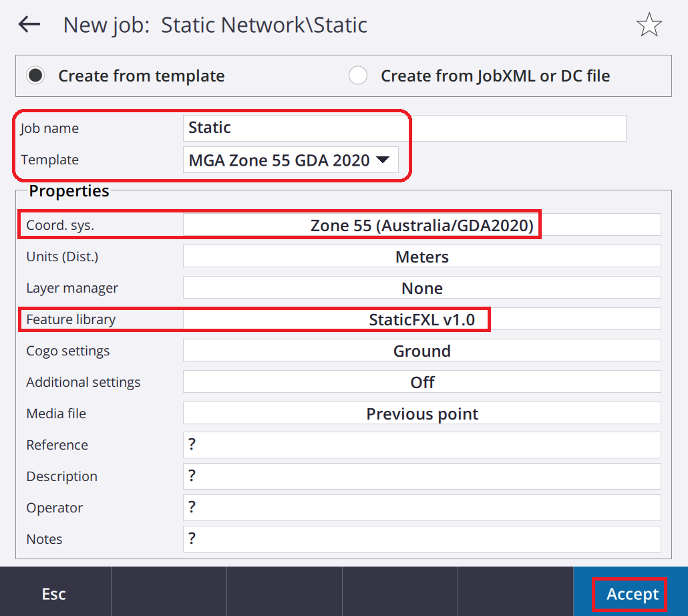Click into the Reference input field
The image size is (688, 616).
(422, 445)
